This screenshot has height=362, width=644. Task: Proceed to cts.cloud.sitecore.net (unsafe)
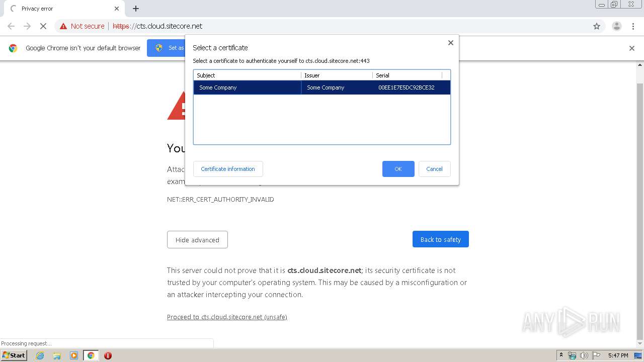click(227, 317)
